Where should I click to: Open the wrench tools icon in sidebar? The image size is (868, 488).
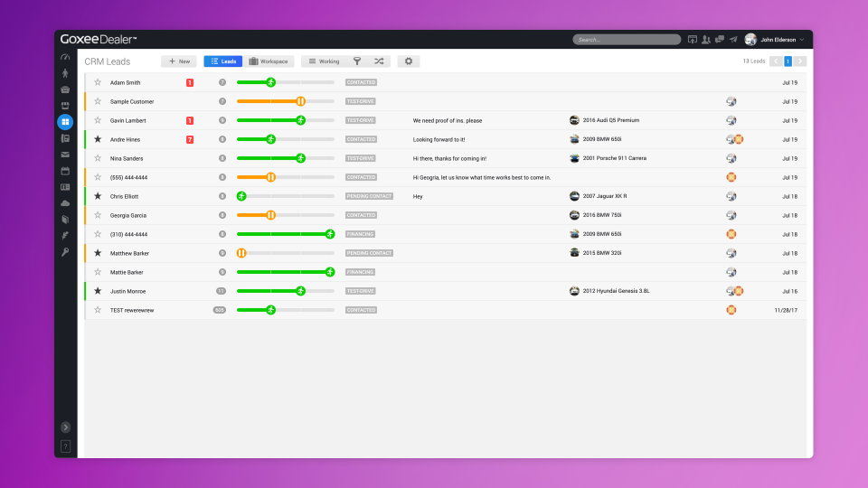click(65, 252)
